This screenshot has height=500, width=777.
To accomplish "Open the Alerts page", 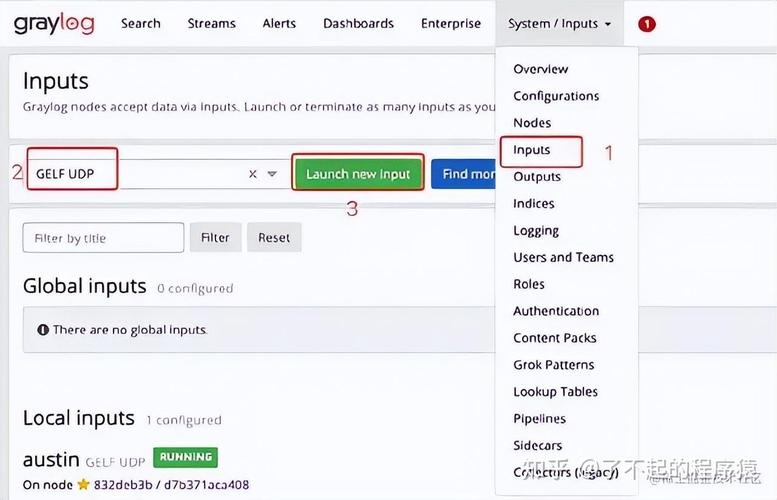I will pos(279,24).
